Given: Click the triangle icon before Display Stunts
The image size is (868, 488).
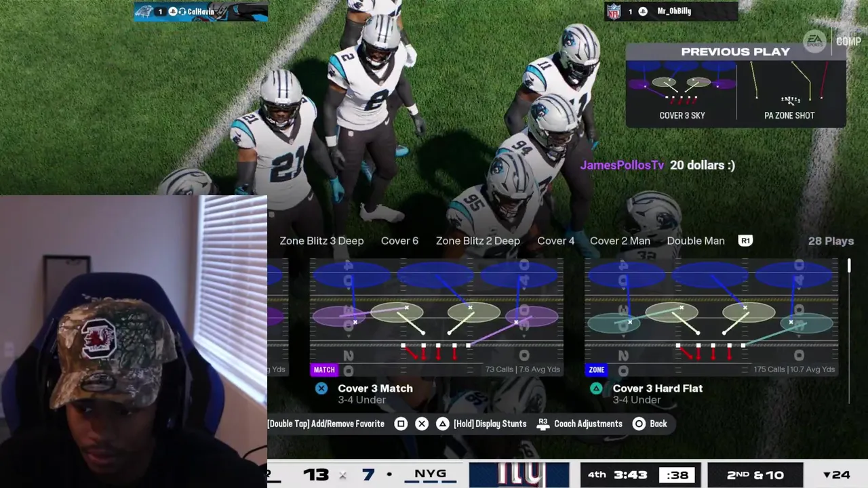Looking at the screenshot, I should tap(442, 424).
